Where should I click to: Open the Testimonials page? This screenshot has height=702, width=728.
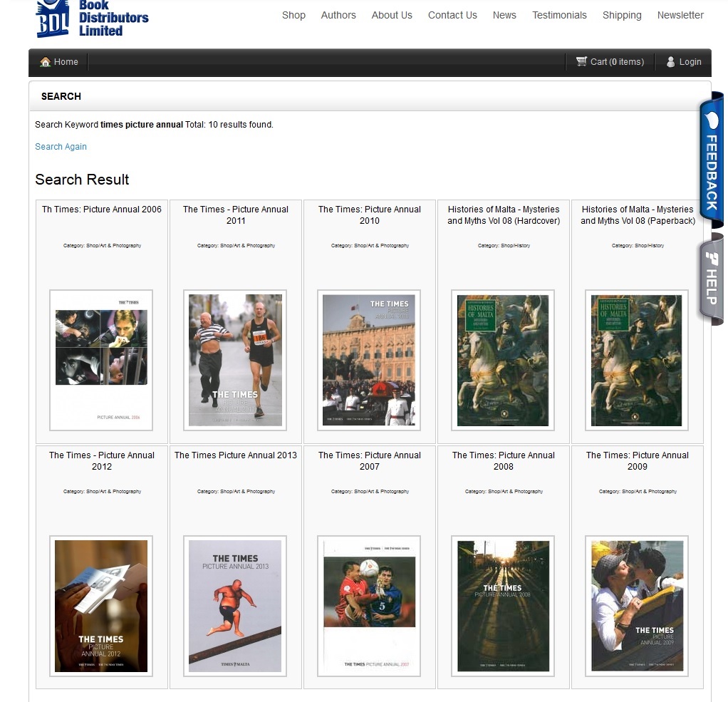[x=559, y=15]
